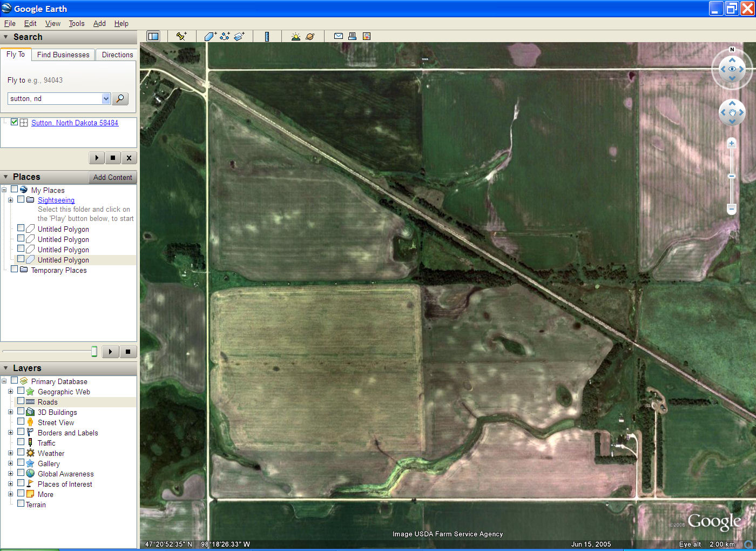
Task: Collapse the Search panel triangle
Action: point(6,37)
